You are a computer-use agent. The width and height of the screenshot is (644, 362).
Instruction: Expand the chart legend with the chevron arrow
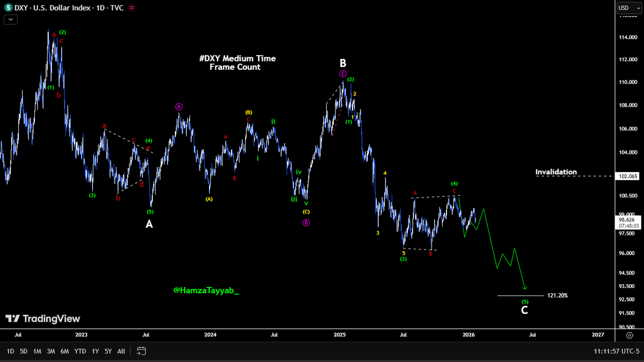(10, 19)
